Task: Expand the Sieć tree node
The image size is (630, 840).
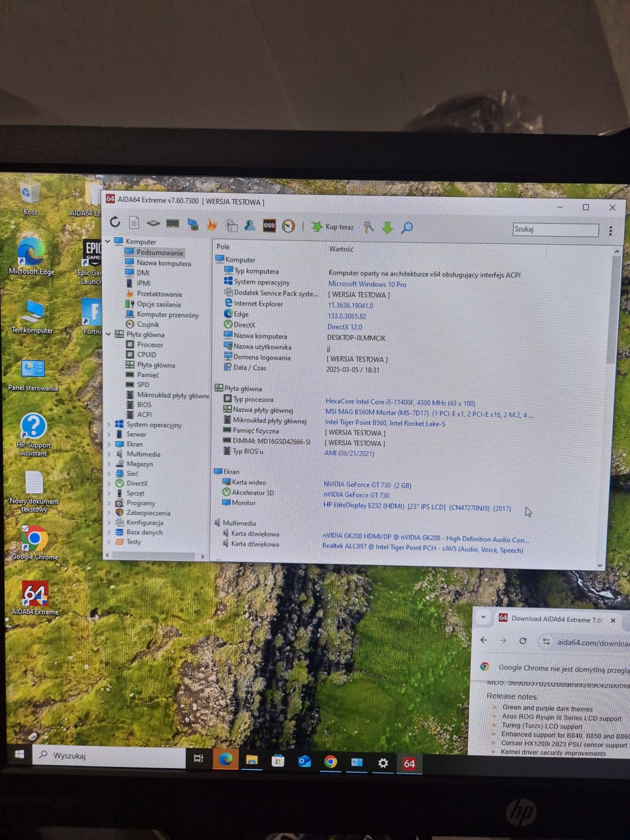Action: [x=109, y=473]
